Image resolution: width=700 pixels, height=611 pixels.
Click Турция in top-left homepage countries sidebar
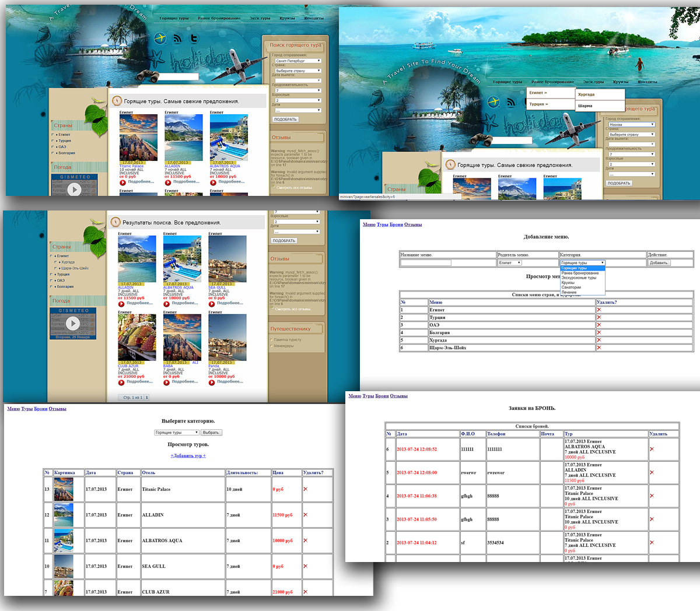pyautogui.click(x=65, y=141)
